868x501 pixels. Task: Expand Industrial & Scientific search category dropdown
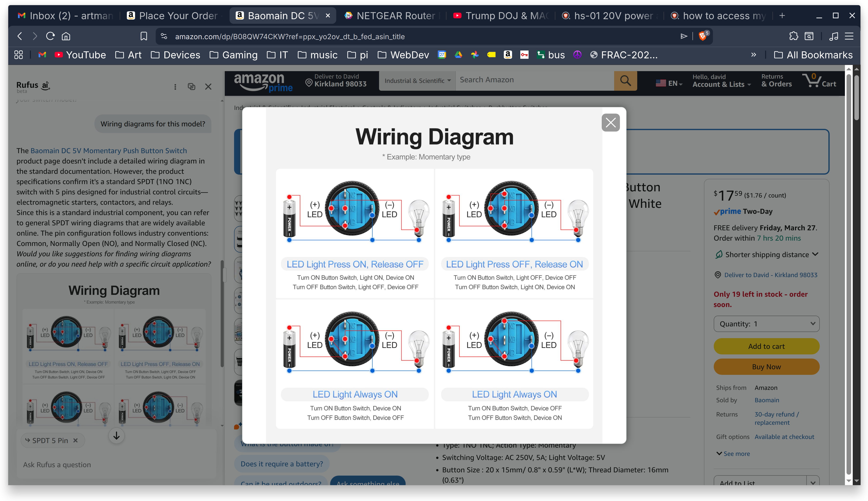tap(417, 81)
